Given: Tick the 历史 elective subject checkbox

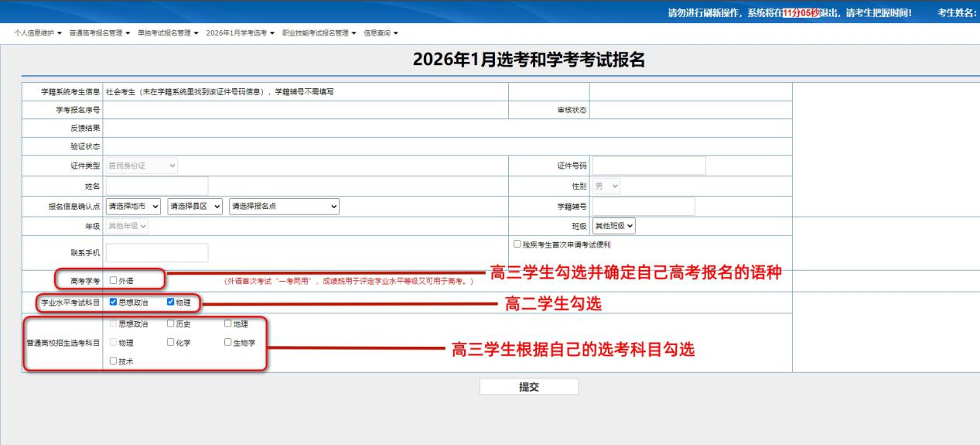Looking at the screenshot, I should coord(171,323).
